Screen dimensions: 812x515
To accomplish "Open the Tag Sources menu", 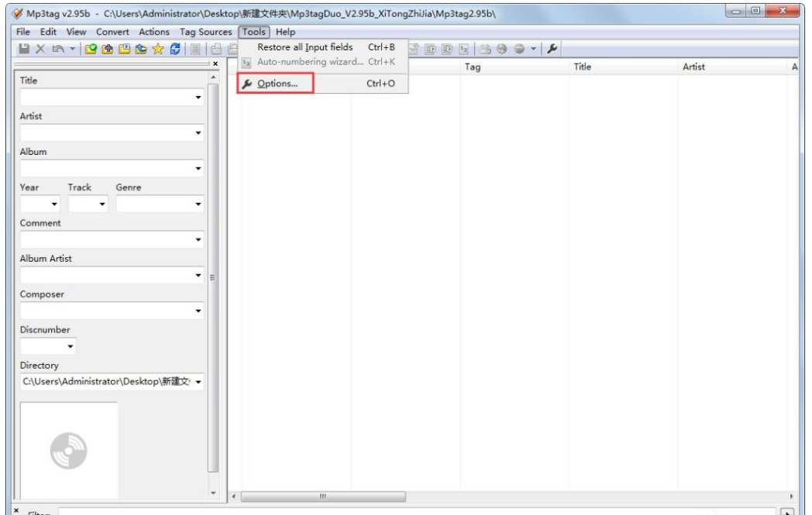I will coord(205,32).
